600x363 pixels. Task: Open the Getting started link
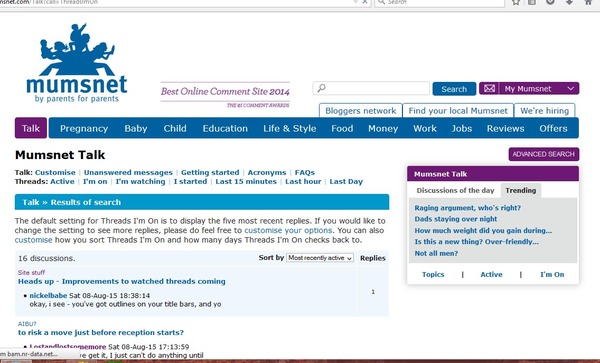tap(210, 173)
